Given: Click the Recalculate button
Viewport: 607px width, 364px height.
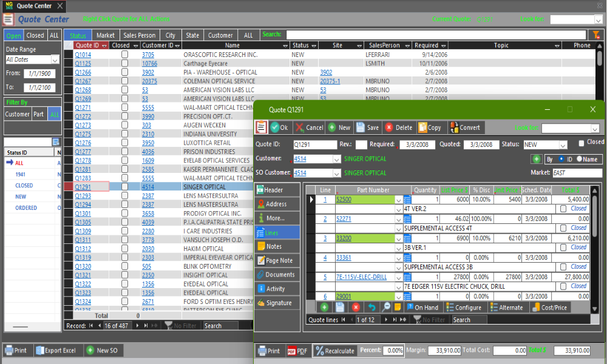Looking at the screenshot, I should click(335, 351).
